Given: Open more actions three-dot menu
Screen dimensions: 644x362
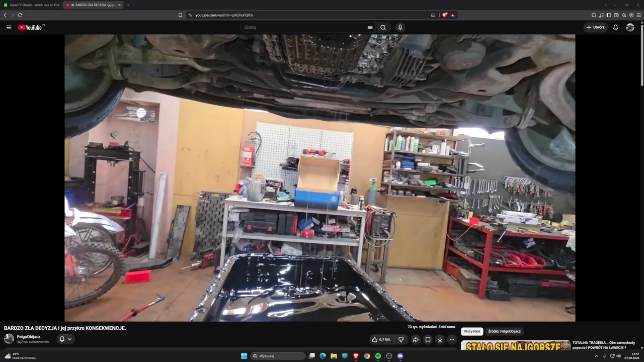Looking at the screenshot, I should [x=452, y=339].
